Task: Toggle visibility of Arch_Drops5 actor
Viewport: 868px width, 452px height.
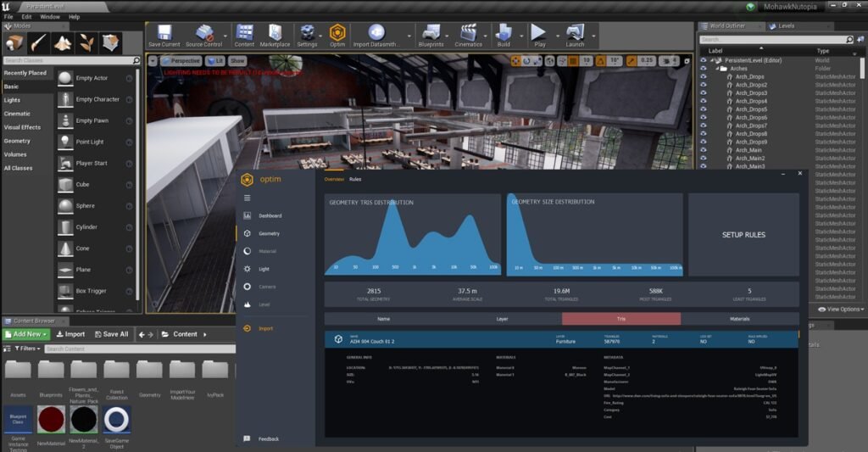Action: 704,109
